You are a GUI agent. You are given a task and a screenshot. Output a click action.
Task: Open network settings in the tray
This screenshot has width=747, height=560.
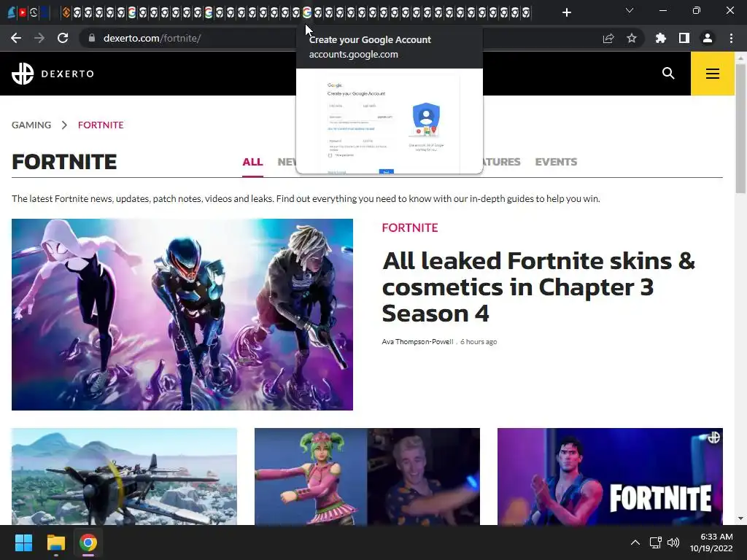coord(656,542)
